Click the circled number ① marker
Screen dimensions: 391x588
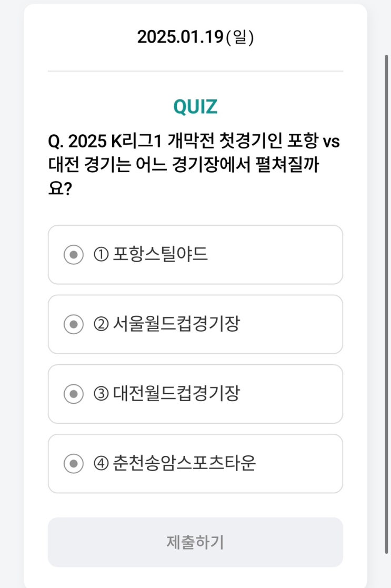point(101,255)
